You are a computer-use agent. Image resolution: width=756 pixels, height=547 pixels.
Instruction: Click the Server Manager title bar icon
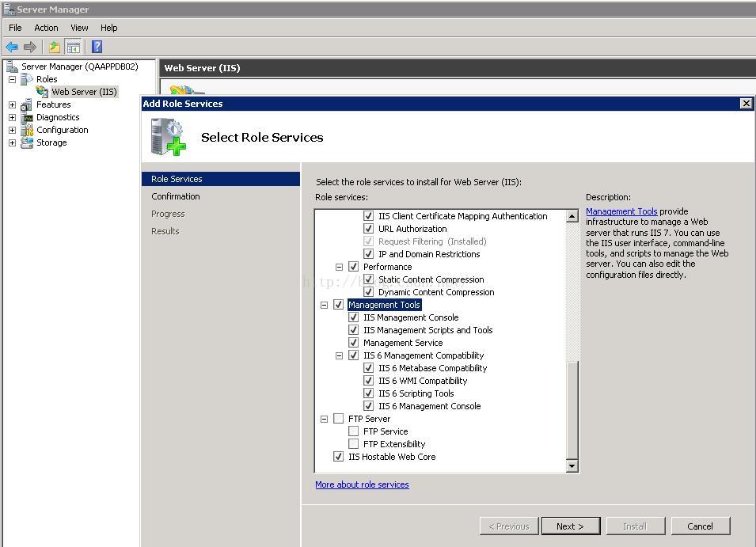tap(8, 9)
